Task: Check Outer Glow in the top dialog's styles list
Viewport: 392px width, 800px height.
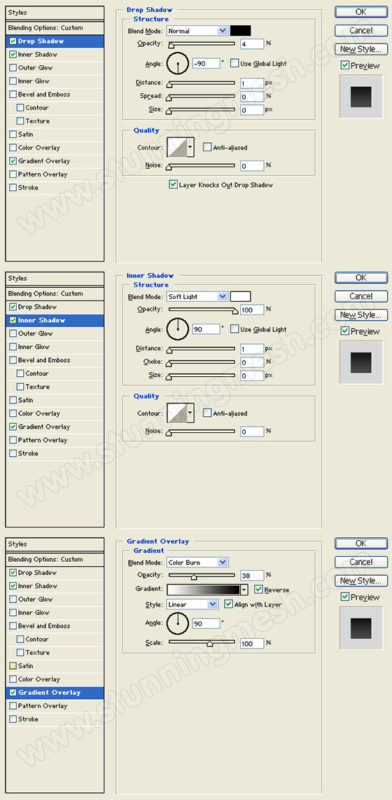Action: pos(13,67)
